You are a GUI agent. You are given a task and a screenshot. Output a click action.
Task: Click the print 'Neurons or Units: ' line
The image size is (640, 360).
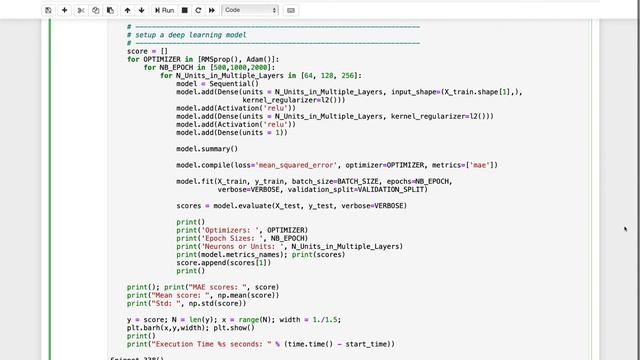tap(289, 247)
